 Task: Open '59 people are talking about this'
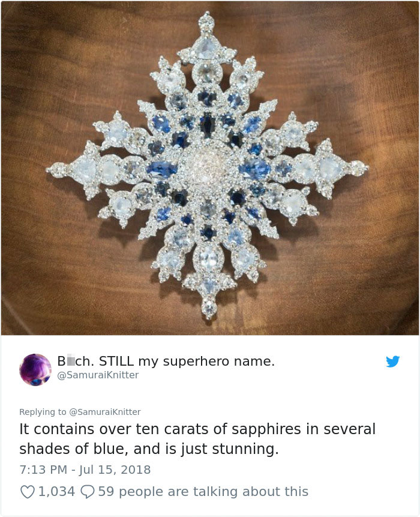pyautogui.click(x=203, y=492)
